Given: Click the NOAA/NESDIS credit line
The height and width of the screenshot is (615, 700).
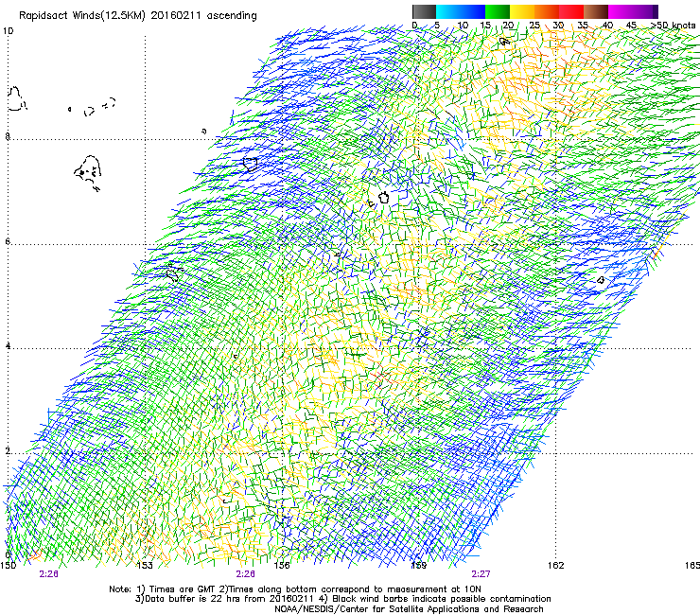Looking at the screenshot, I should tap(409, 608).
